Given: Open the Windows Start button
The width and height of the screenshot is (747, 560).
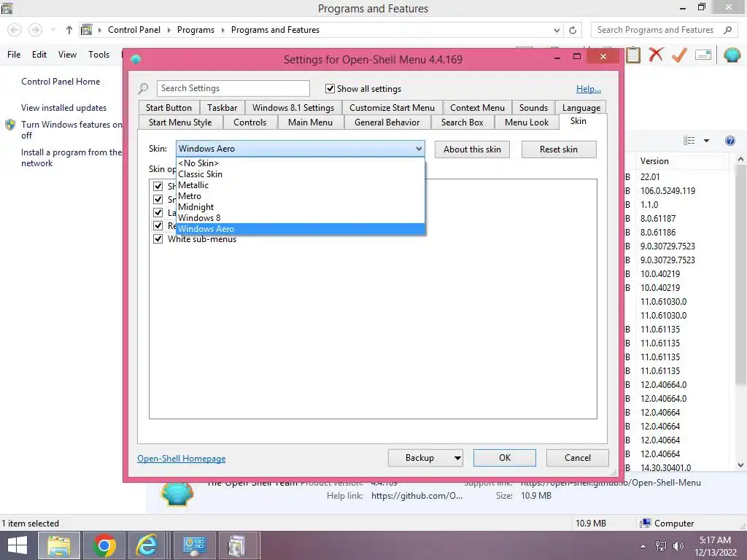Looking at the screenshot, I should 18,545.
